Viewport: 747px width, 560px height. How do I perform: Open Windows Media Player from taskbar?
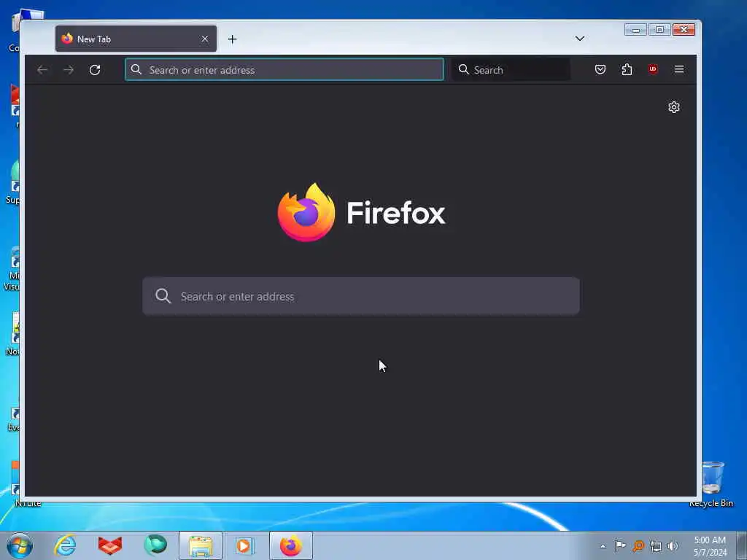coord(245,545)
